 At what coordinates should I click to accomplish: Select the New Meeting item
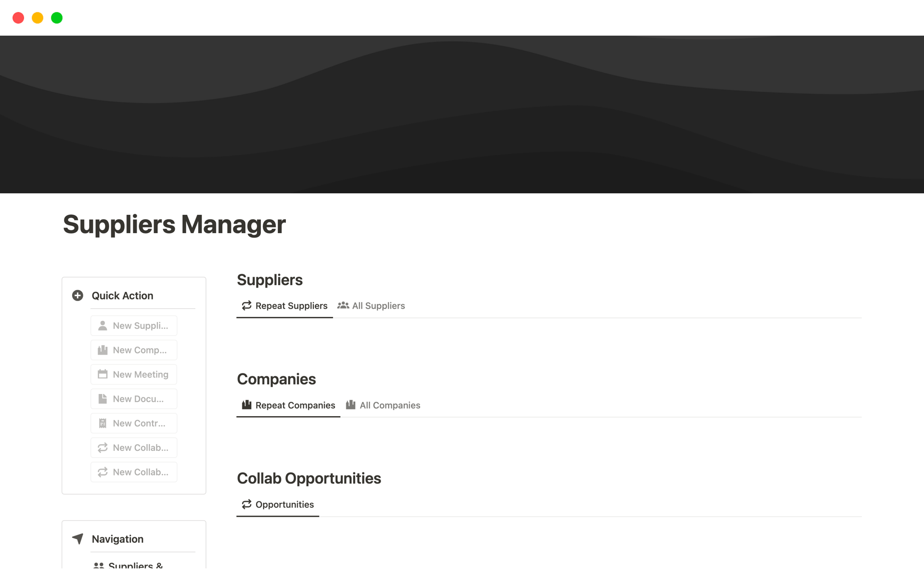click(134, 374)
